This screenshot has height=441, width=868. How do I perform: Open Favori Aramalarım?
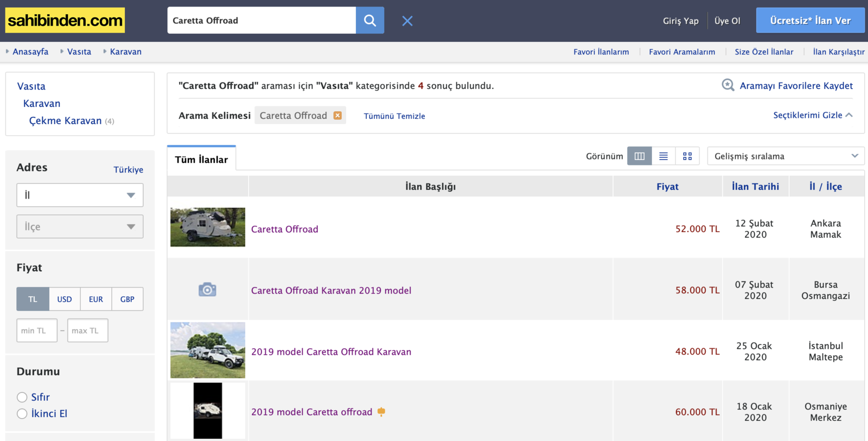[682, 52]
